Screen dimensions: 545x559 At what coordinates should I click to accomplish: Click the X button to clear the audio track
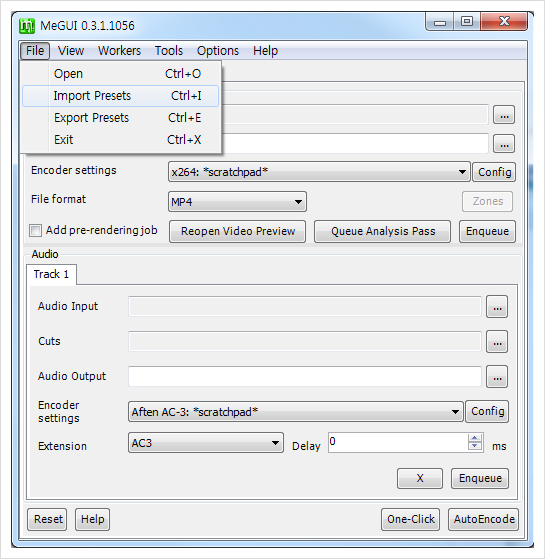pos(420,478)
